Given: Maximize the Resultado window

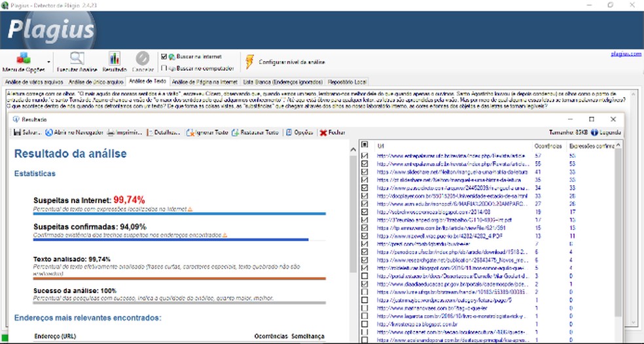Looking at the screenshot, I should point(592,119).
